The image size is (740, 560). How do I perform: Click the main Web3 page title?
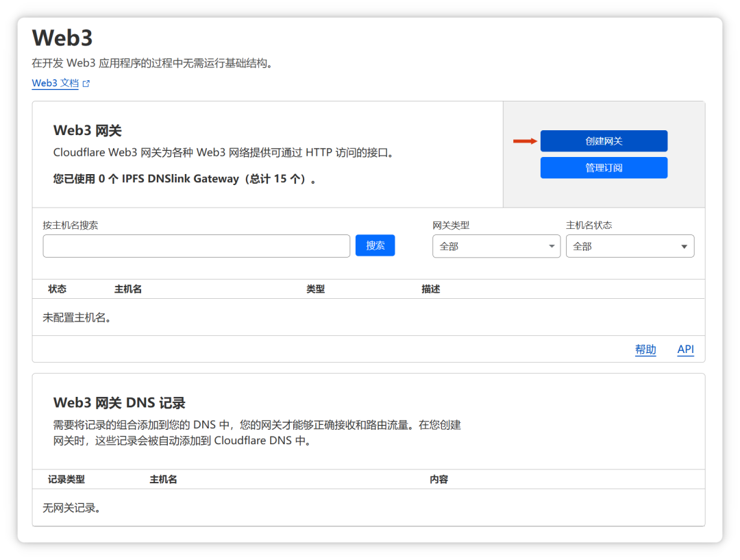tap(62, 38)
